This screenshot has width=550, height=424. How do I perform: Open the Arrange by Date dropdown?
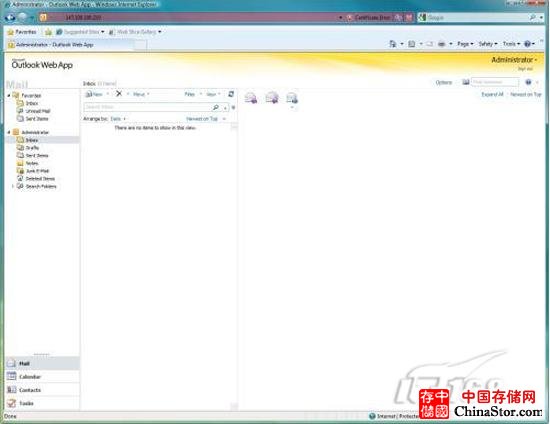[118, 119]
